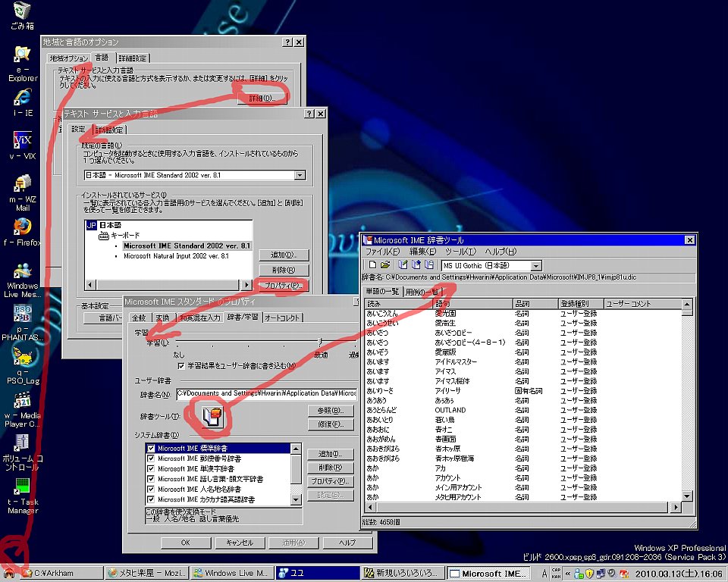Image resolution: width=728 pixels, height=582 pixels.
Task: Switch to the オートコレクト tab
Action: tap(283, 318)
